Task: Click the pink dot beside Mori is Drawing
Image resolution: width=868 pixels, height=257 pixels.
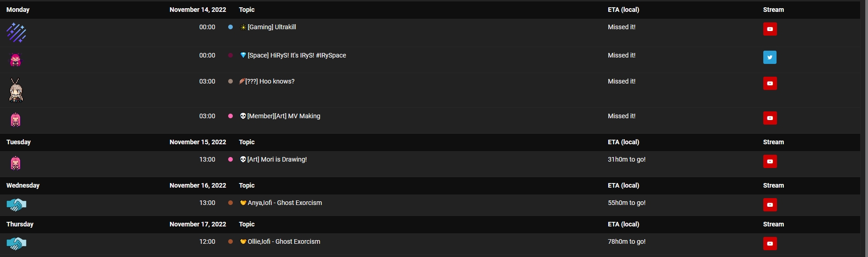Action: (230, 159)
